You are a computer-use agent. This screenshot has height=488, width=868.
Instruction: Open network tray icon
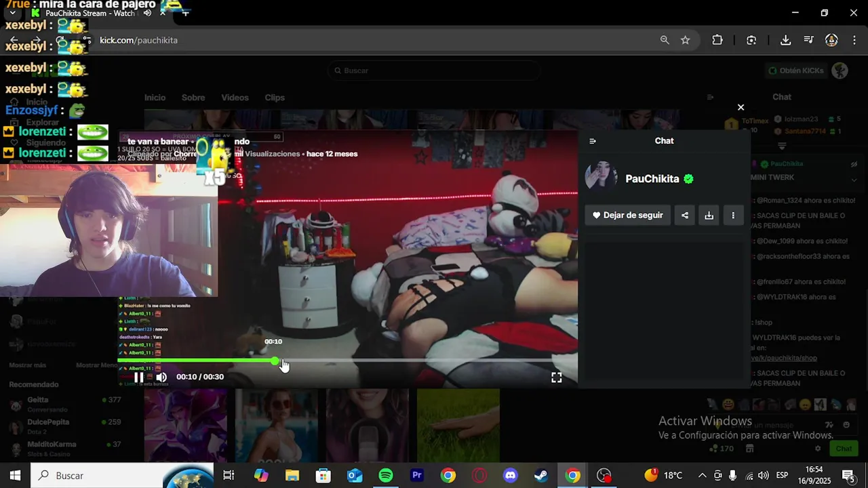click(749, 476)
